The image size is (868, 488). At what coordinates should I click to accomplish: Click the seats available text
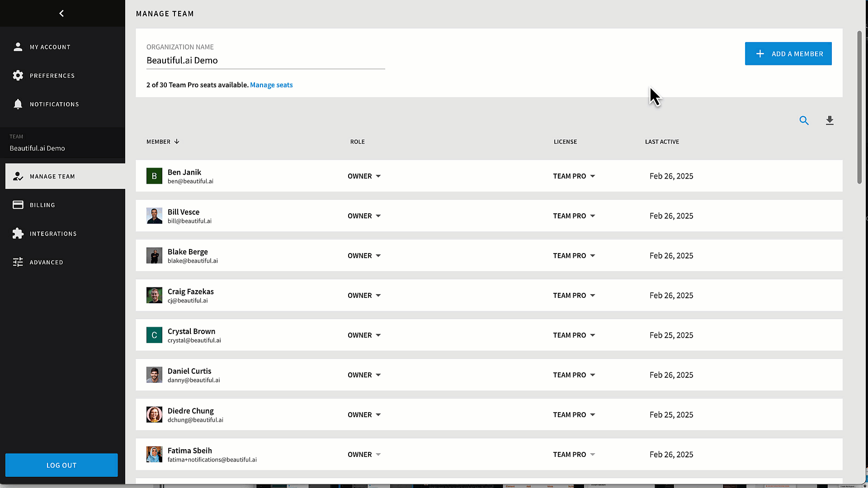point(198,85)
